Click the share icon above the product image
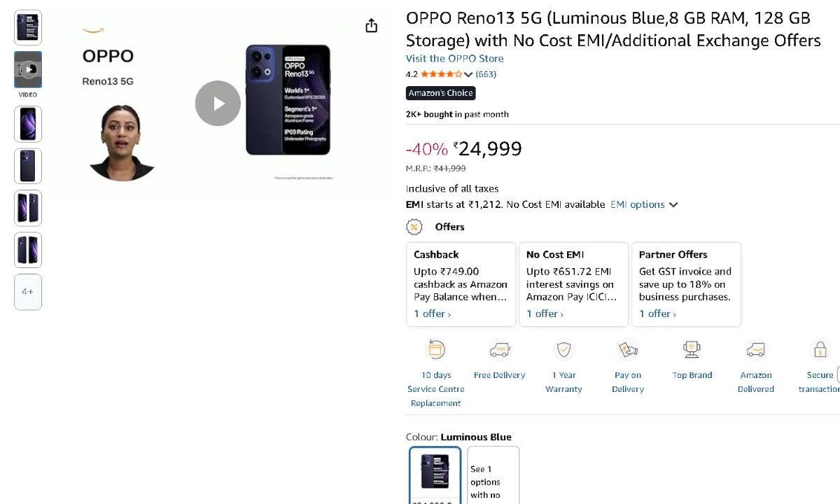This screenshot has height=504, width=840. pos(371,24)
